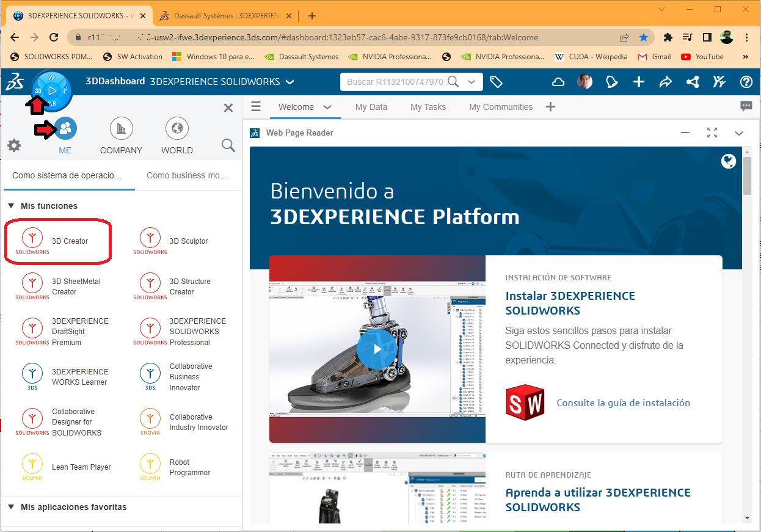Open compass settings gear

(x=13, y=145)
